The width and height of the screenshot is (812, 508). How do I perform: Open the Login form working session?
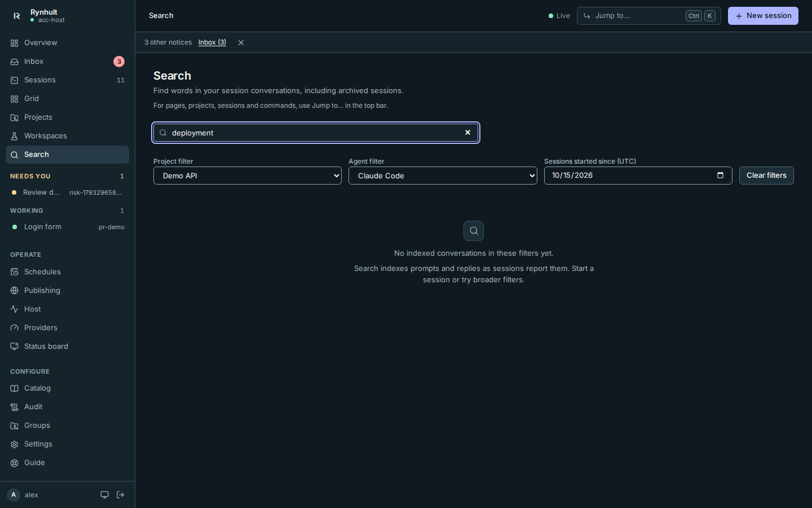pos(67,227)
